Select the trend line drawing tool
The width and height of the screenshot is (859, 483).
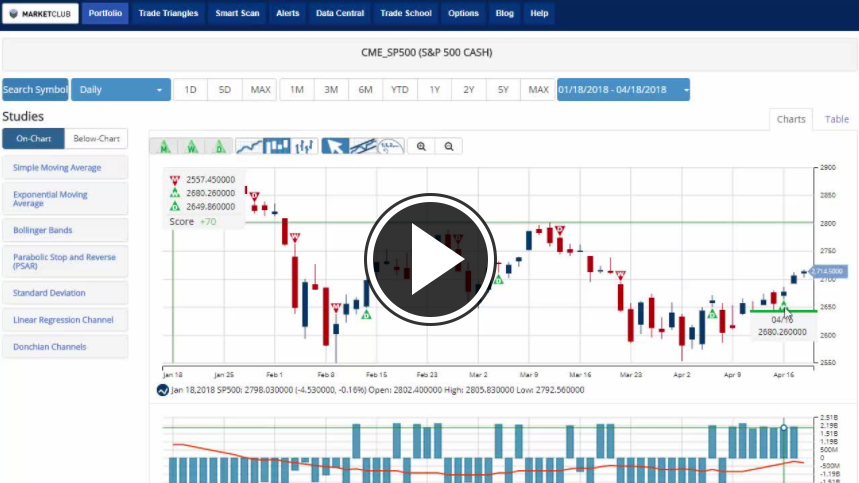[x=363, y=146]
